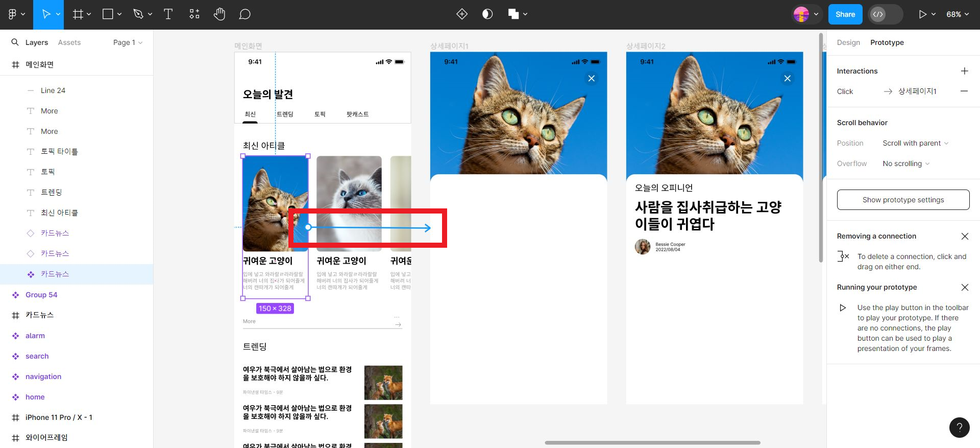The image size is (980, 448).
Task: Close 상세페이지2 with the X icon
Action: tap(788, 78)
